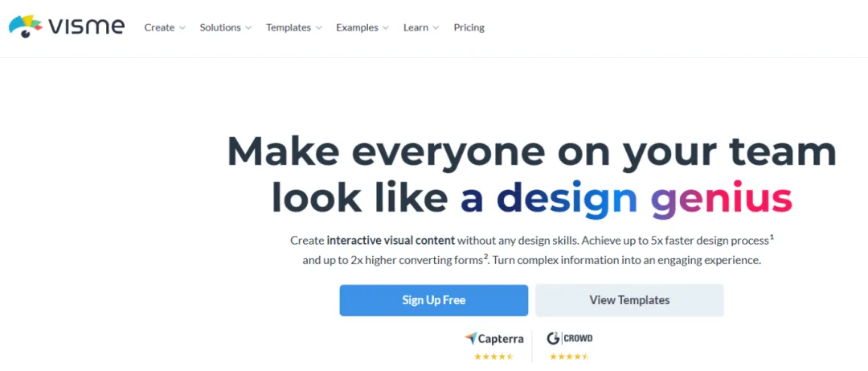Image resolution: width=868 pixels, height=371 pixels.
Task: Expand the Learn dropdown chevron
Action: click(x=436, y=27)
